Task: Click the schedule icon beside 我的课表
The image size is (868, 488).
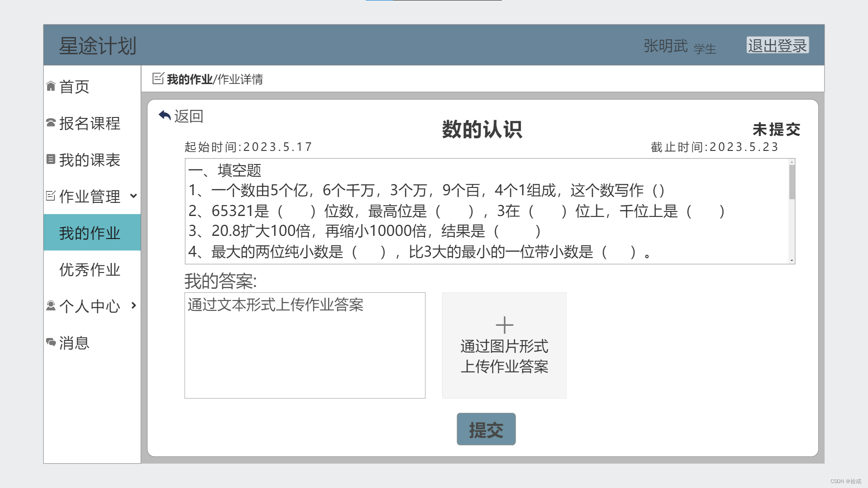Action: coord(51,159)
